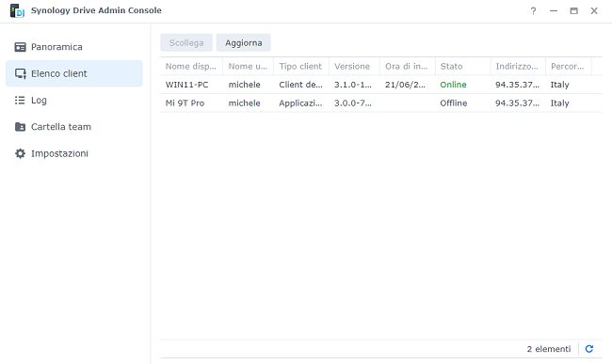Click the IP address in the WIN11-PC row
This screenshot has height=364, width=612.
(518, 85)
